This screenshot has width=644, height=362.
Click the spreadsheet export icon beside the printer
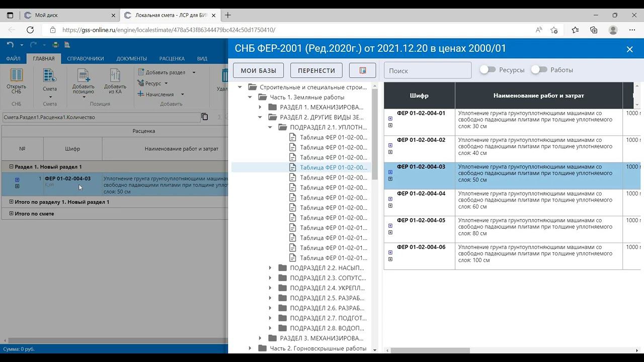pyautogui.click(x=67, y=45)
